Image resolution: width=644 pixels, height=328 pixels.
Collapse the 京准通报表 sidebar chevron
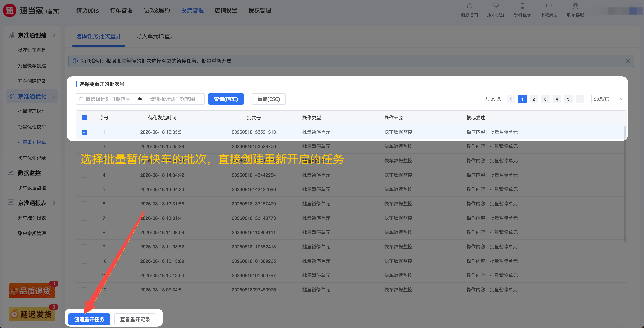[x=54, y=203]
